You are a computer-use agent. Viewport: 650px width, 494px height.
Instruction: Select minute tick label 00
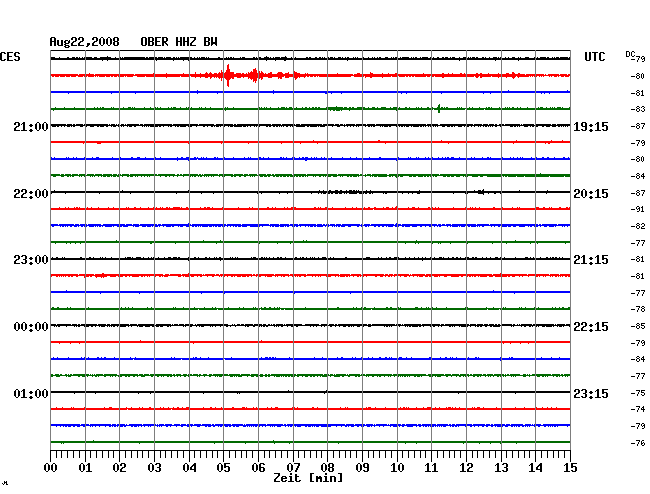click(51, 467)
